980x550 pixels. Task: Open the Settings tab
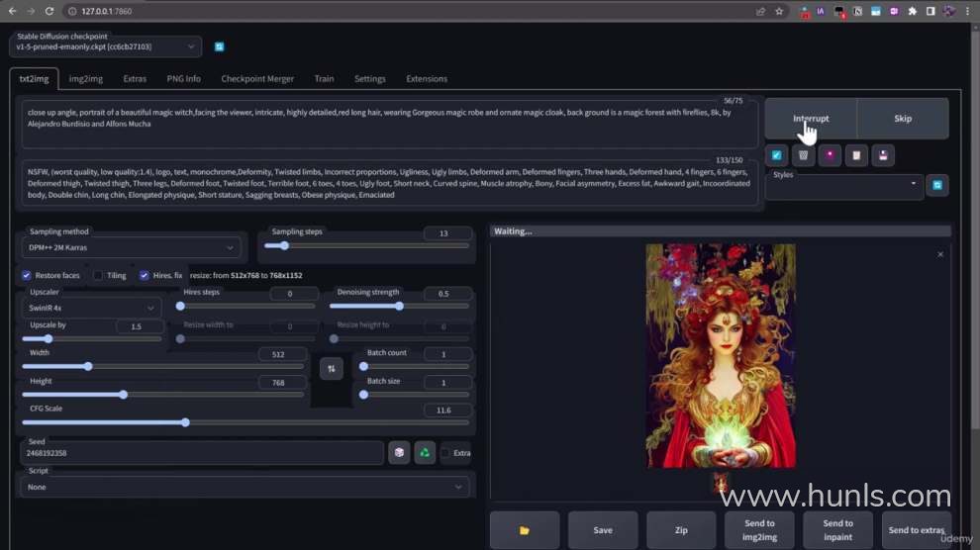[x=370, y=79]
